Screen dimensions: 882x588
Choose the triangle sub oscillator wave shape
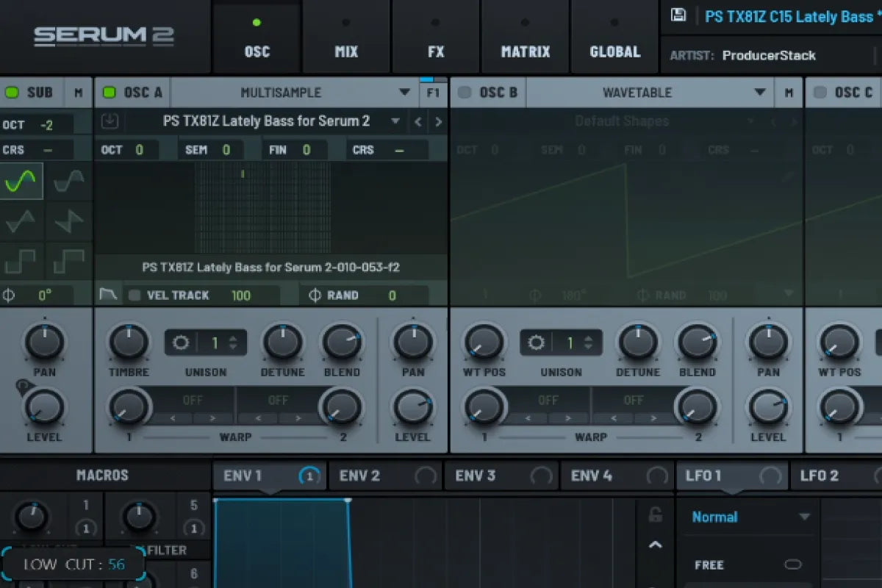tap(21, 220)
